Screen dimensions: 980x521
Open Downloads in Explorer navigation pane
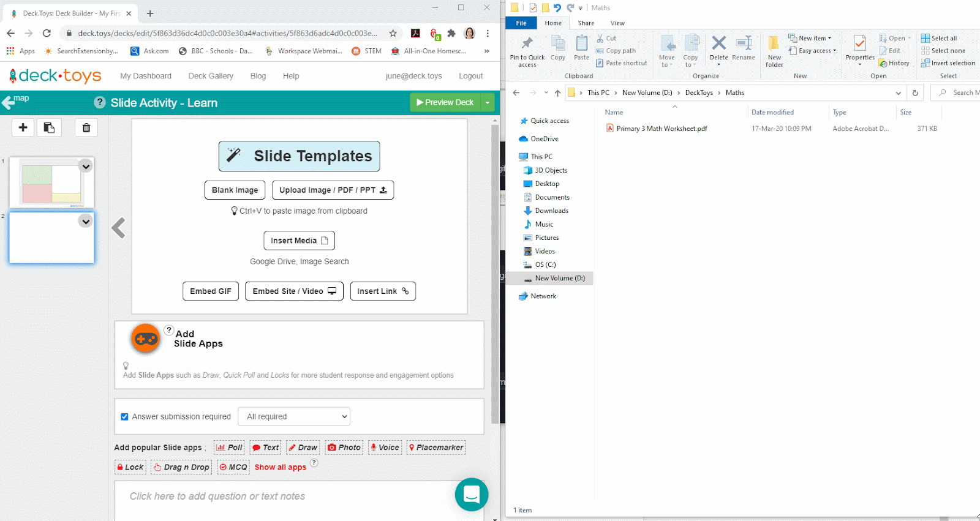pyautogui.click(x=551, y=211)
